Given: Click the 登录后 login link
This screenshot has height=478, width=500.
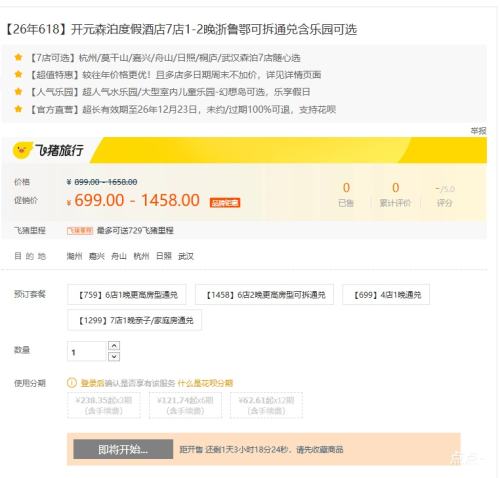Looking at the screenshot, I should tap(93, 383).
